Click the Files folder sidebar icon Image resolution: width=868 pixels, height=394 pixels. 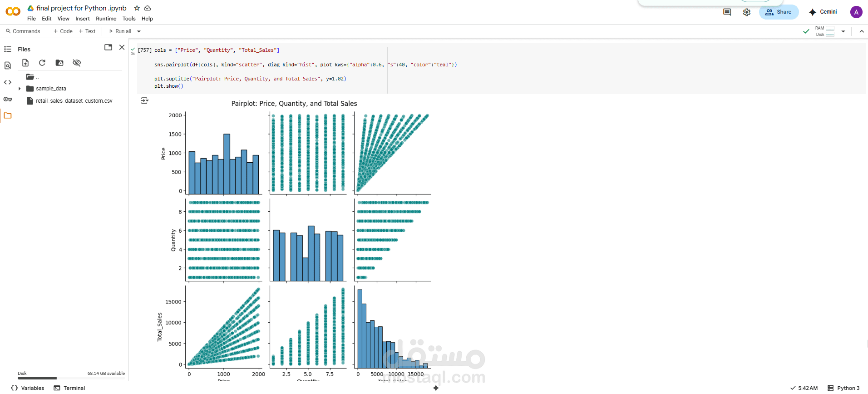8,115
